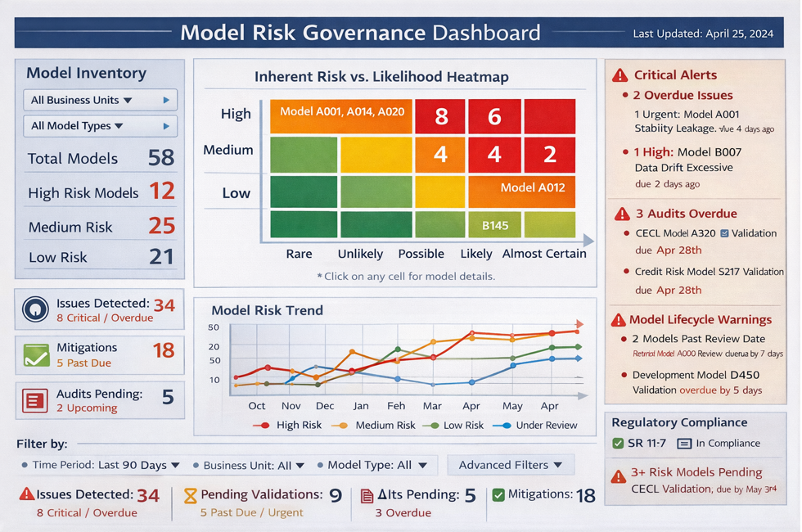Click the Critical Alerts warning triangle icon
Viewport: 802px width, 532px height.
point(620,75)
